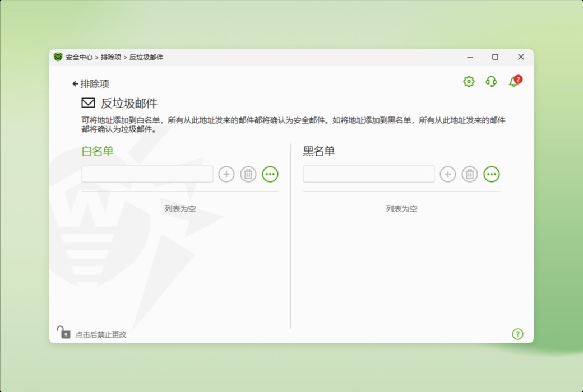Screen dimensions: 583x392
Task: Open help with the question mark icon
Action: tap(517, 334)
